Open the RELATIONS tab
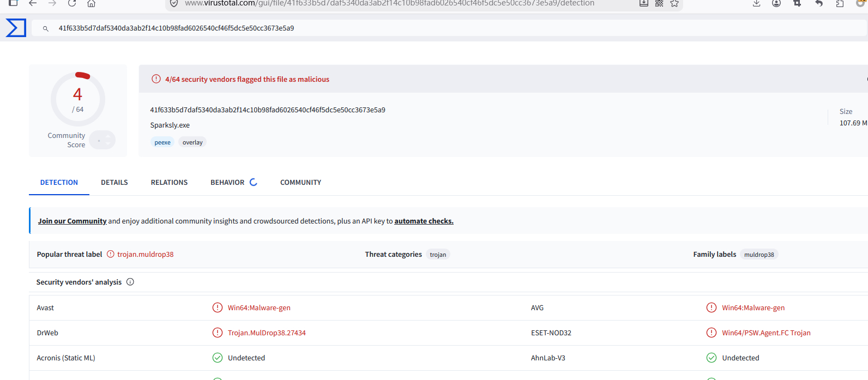This screenshot has width=868, height=380. pyautogui.click(x=169, y=183)
